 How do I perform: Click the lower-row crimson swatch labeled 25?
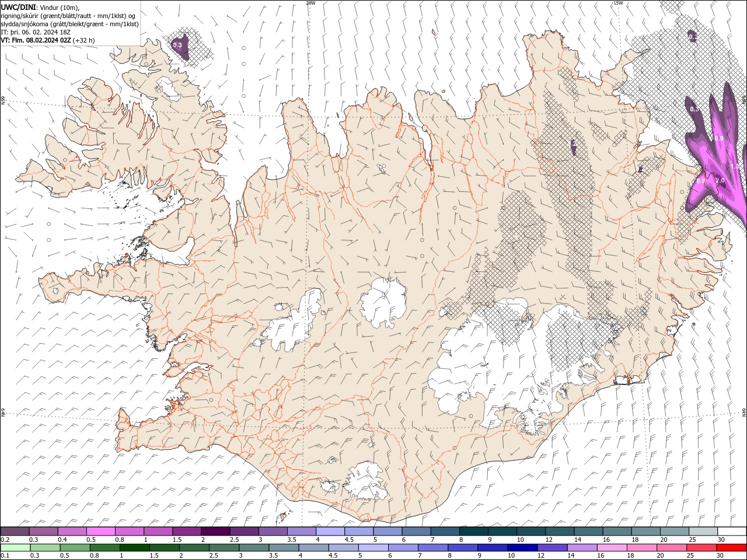tap(701, 548)
